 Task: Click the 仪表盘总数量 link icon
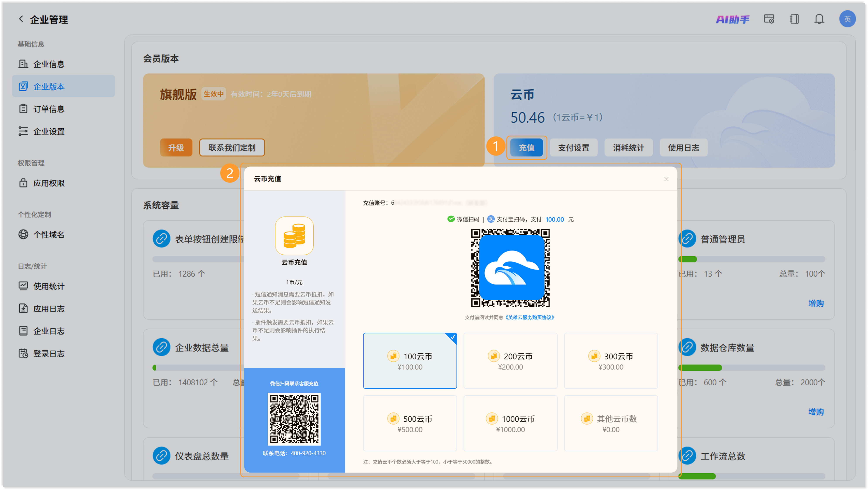(x=161, y=456)
